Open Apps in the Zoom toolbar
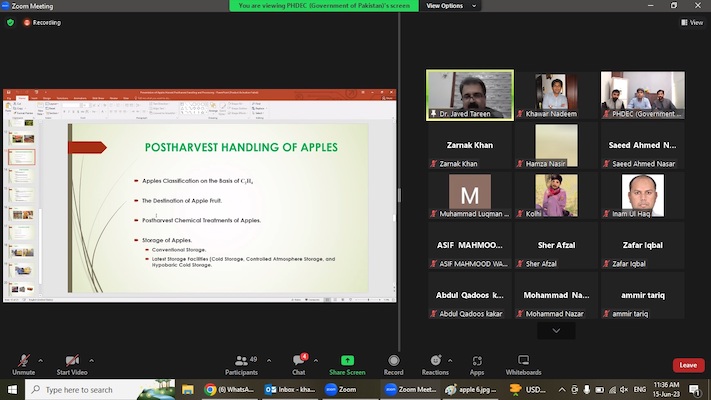Viewport: 711px width, 400px height. pos(477,364)
